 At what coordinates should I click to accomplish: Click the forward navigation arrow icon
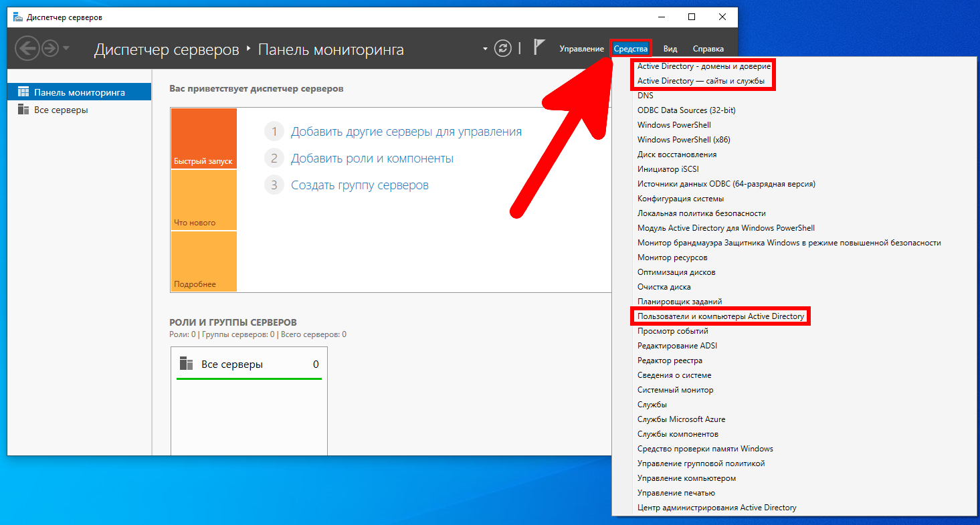coord(50,48)
